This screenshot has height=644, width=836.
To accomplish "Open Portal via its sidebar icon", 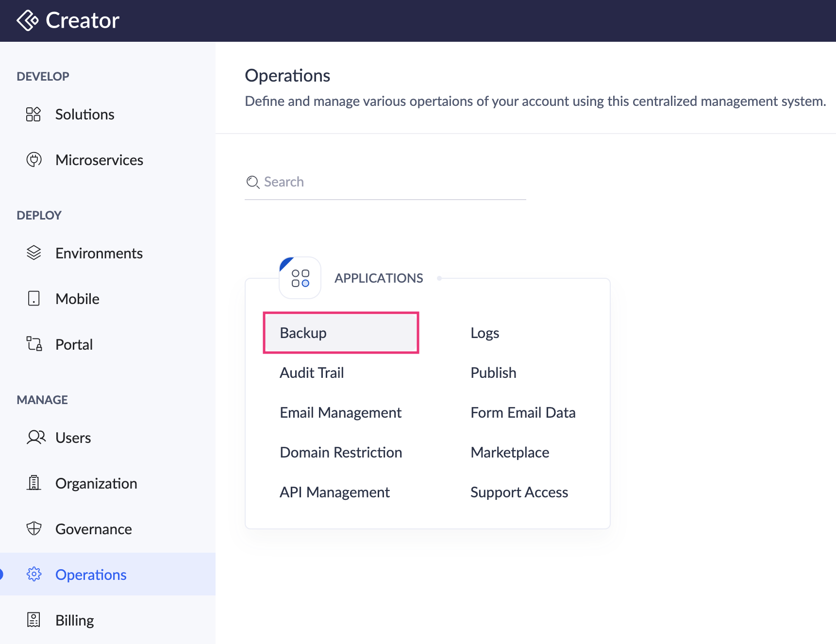I will (33, 344).
